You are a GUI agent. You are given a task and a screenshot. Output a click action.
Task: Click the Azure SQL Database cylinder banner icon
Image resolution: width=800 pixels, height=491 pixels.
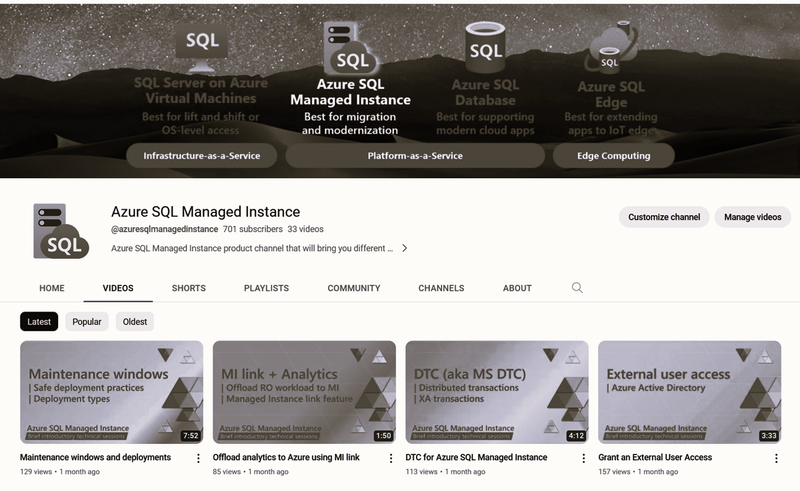[485, 47]
